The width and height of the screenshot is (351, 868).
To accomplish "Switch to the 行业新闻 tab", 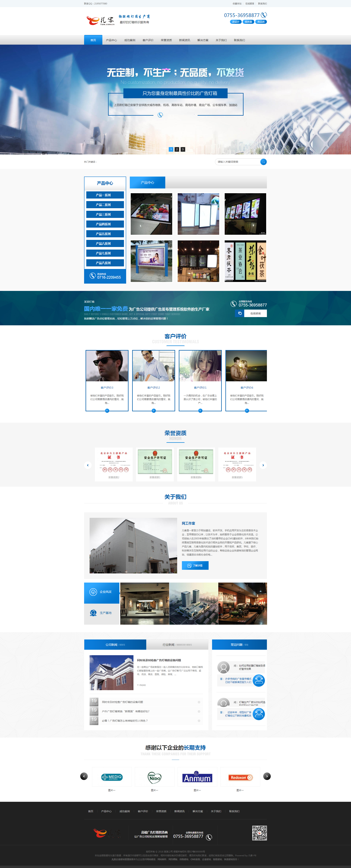I will tap(177, 645).
